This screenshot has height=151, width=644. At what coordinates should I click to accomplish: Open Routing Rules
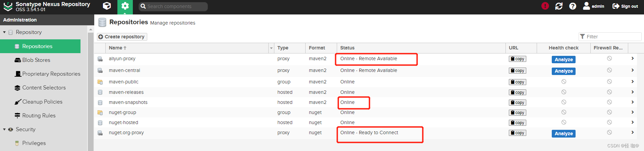[35, 116]
